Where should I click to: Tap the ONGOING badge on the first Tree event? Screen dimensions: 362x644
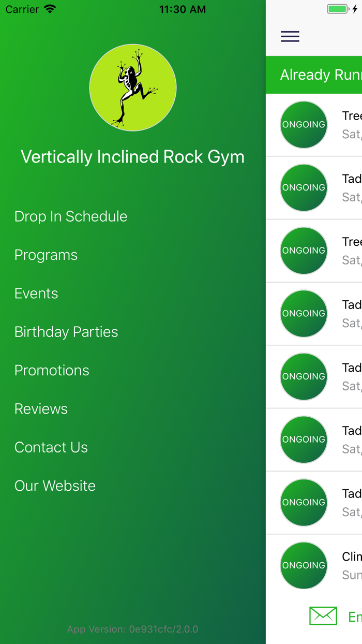[x=303, y=125]
